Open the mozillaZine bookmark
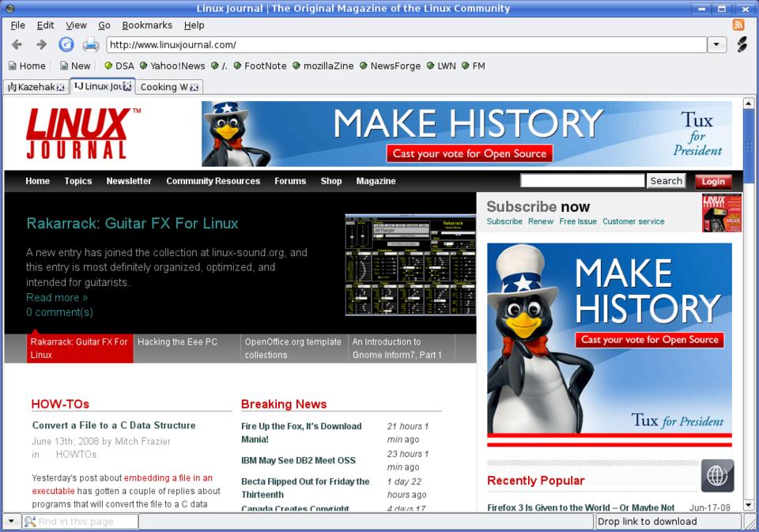Image resolution: width=759 pixels, height=532 pixels. click(x=323, y=66)
